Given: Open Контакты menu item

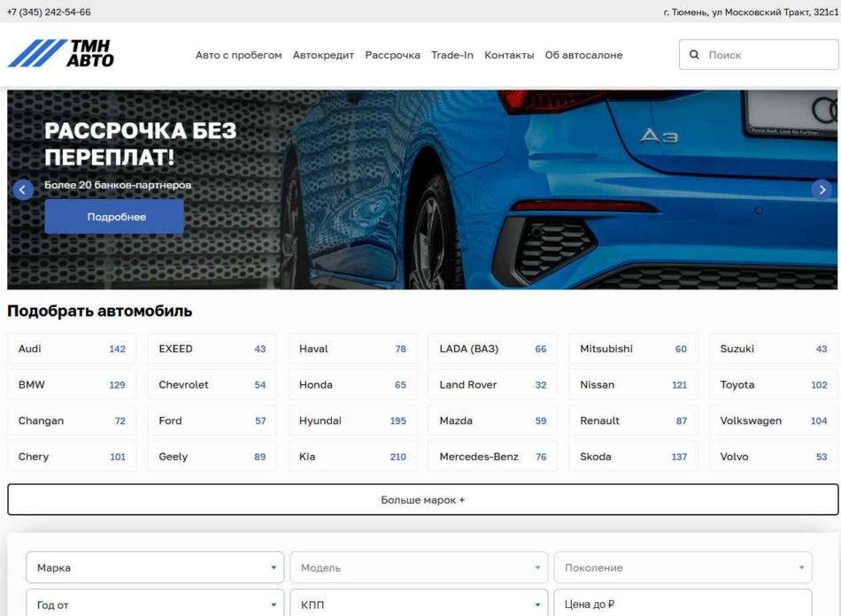Looking at the screenshot, I should 509,55.
